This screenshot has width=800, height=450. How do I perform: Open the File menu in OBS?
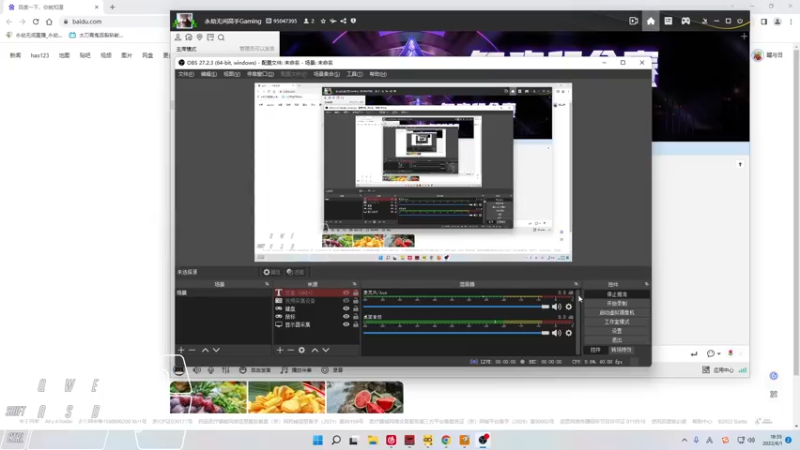(x=186, y=74)
